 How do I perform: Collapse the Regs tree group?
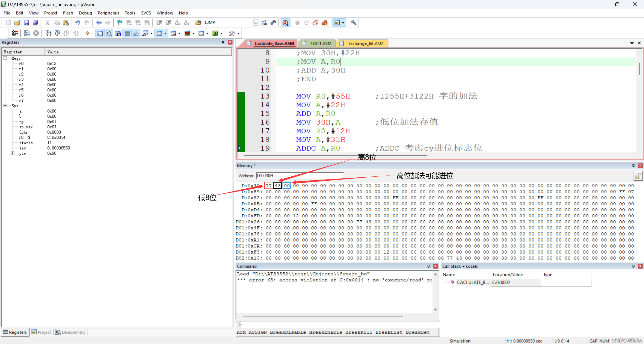pyautogui.click(x=5, y=58)
